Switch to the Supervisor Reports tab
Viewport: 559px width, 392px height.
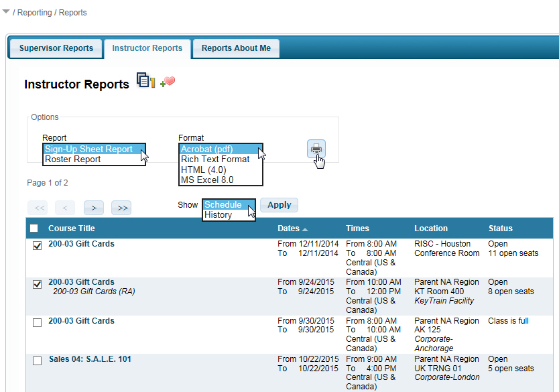tap(55, 48)
